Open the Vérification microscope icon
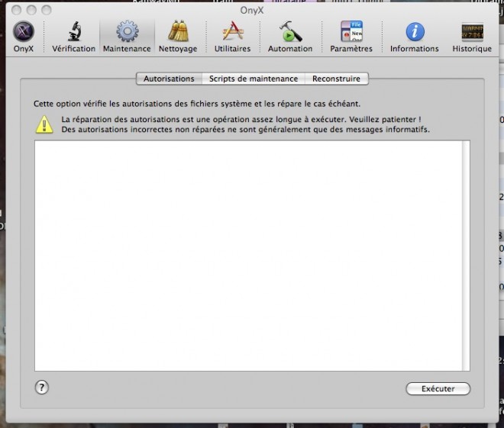504x428 pixels. 74,31
